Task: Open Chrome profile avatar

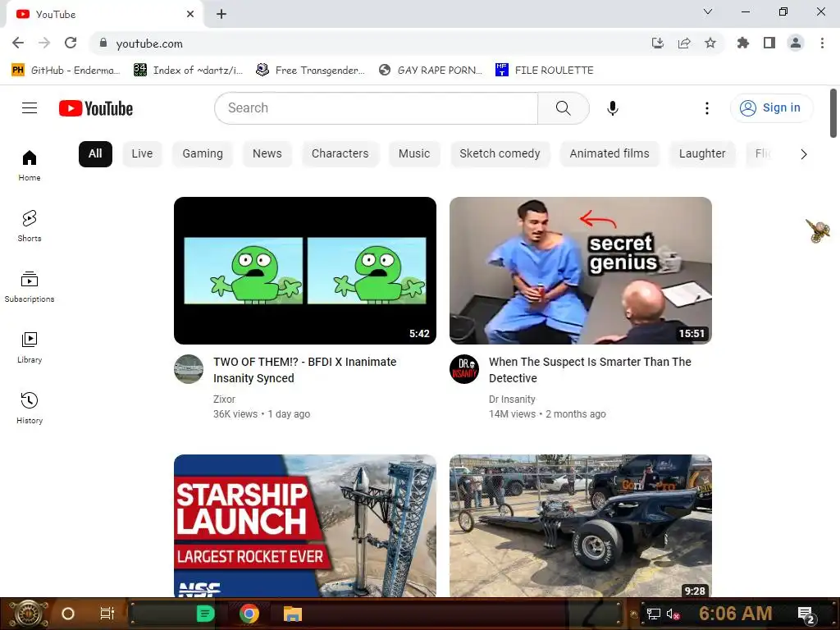Action: tap(796, 43)
